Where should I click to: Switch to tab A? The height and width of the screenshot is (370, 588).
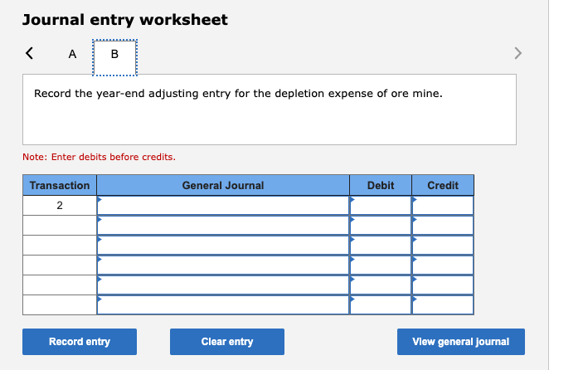click(72, 55)
